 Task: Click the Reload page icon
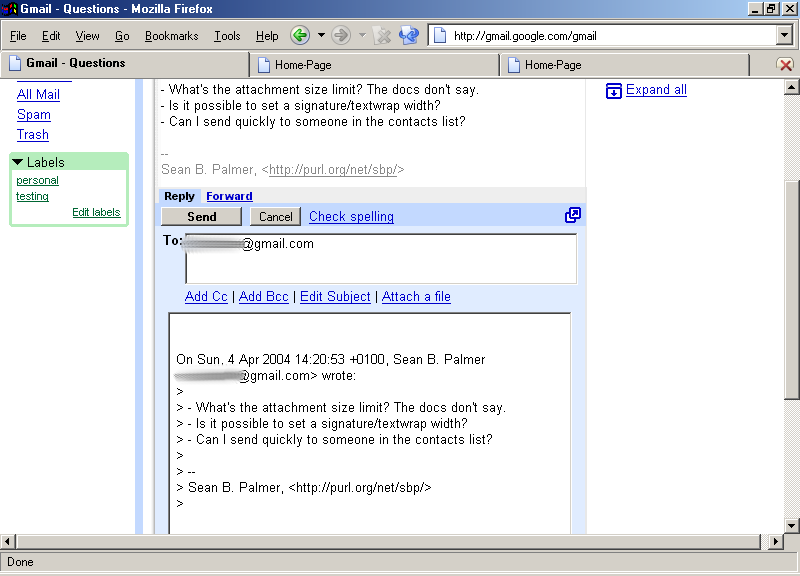coord(408,36)
